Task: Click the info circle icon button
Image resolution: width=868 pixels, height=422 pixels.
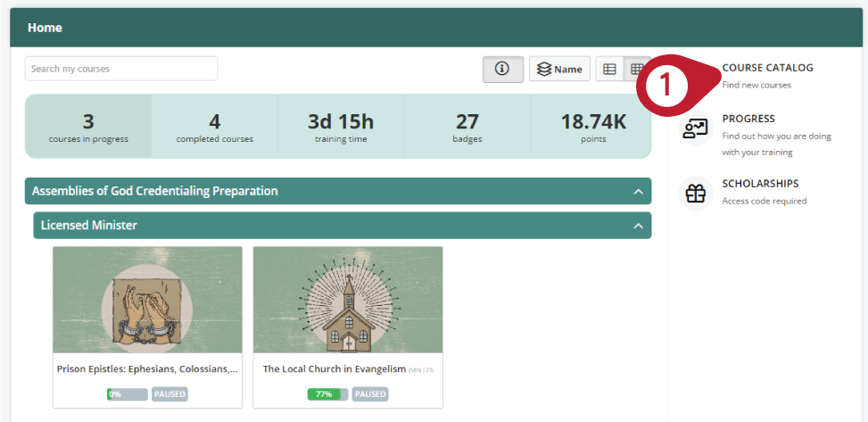Action: [x=502, y=70]
